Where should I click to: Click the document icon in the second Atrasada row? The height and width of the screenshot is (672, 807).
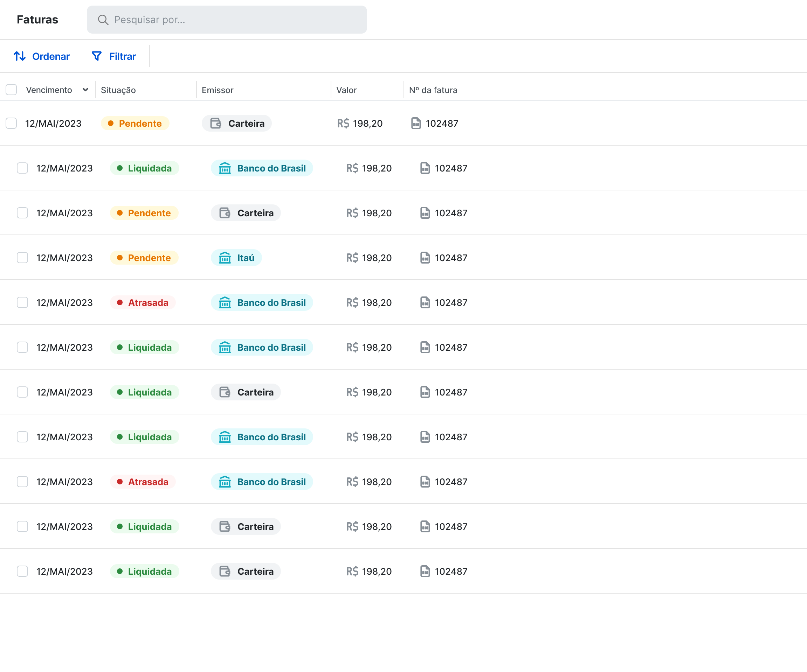click(425, 482)
